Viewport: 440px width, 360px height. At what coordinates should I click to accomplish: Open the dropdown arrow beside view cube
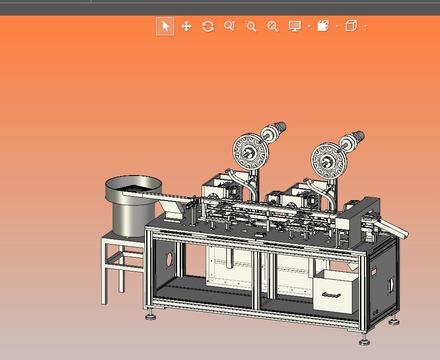click(365, 26)
